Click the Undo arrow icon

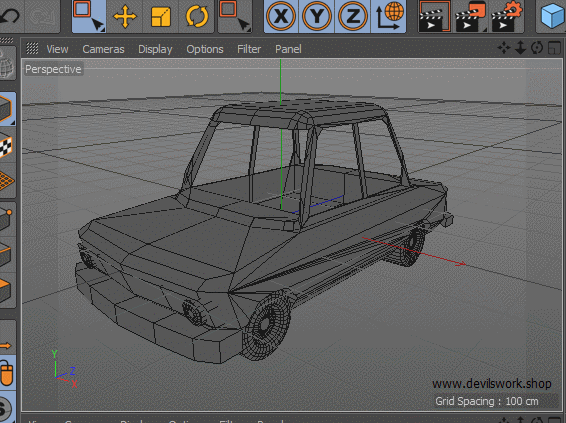click(x=10, y=16)
